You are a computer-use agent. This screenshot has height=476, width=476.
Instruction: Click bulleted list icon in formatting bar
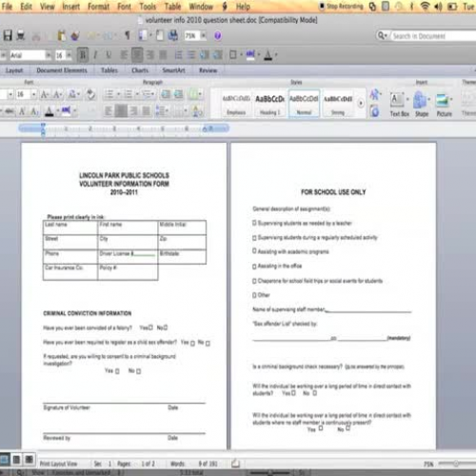tap(191, 55)
